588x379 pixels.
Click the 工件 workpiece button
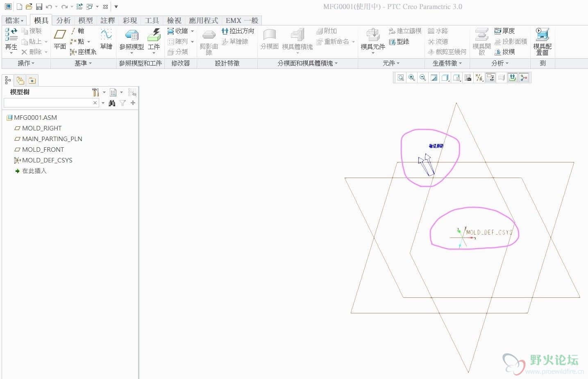pyautogui.click(x=154, y=41)
